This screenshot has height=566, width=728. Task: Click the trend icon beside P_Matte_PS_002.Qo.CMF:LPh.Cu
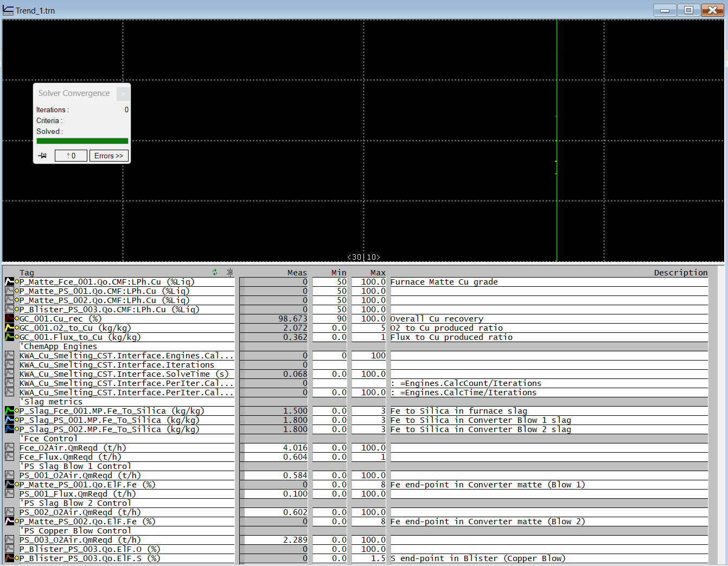tap(9, 300)
